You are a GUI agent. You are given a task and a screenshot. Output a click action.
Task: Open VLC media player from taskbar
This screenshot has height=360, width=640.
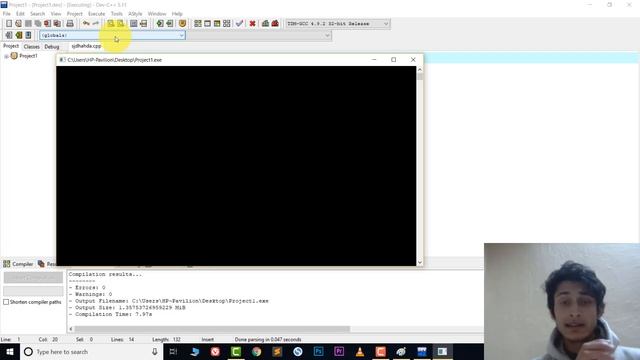click(x=360, y=351)
